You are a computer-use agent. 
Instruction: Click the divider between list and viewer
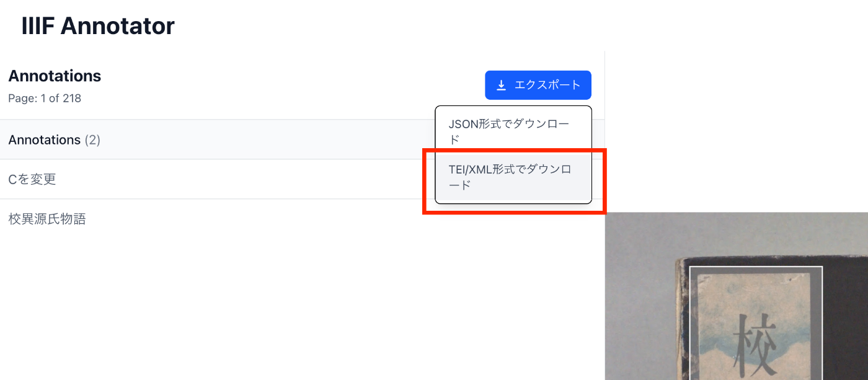coord(604,279)
